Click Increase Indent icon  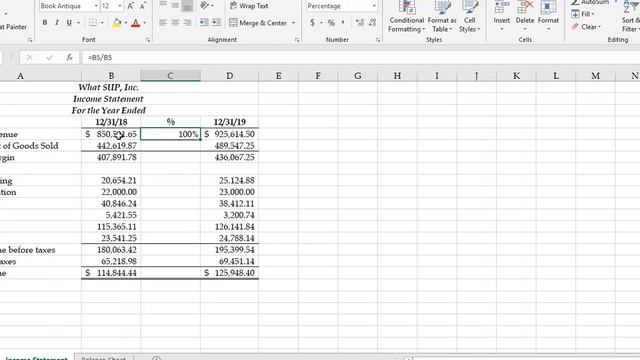[x=216, y=23]
